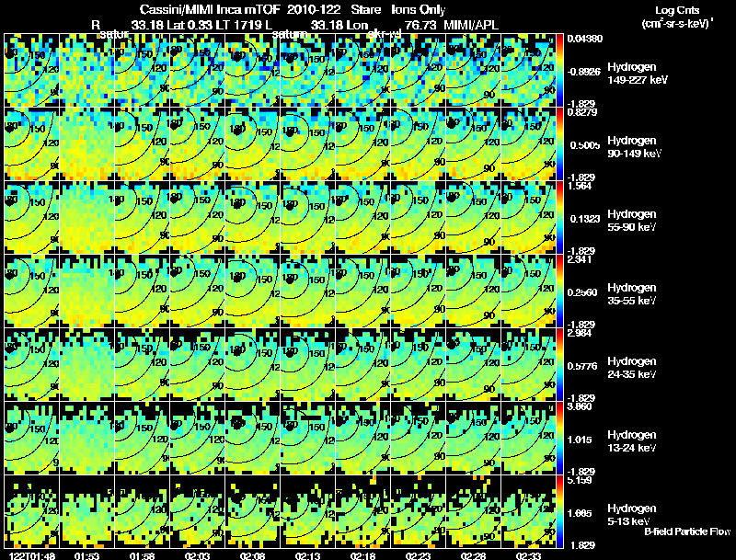
Task: Click the color scale value '0.1323'
Action: click(x=584, y=219)
